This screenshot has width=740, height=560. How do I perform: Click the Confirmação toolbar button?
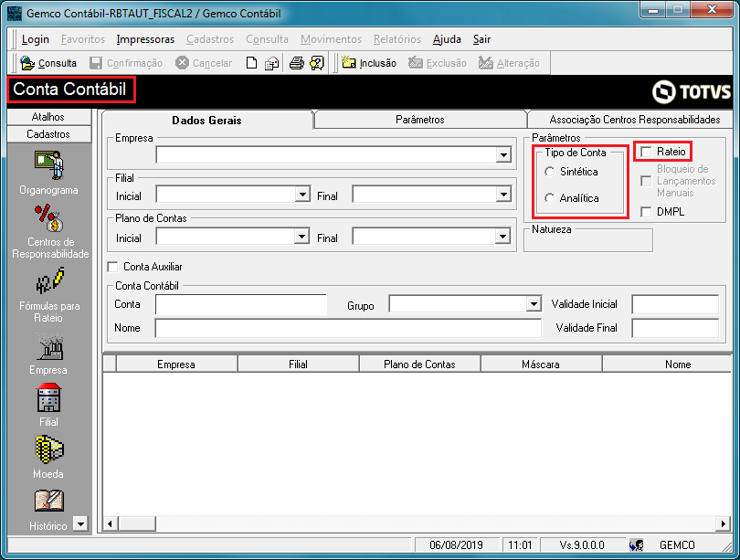126,63
